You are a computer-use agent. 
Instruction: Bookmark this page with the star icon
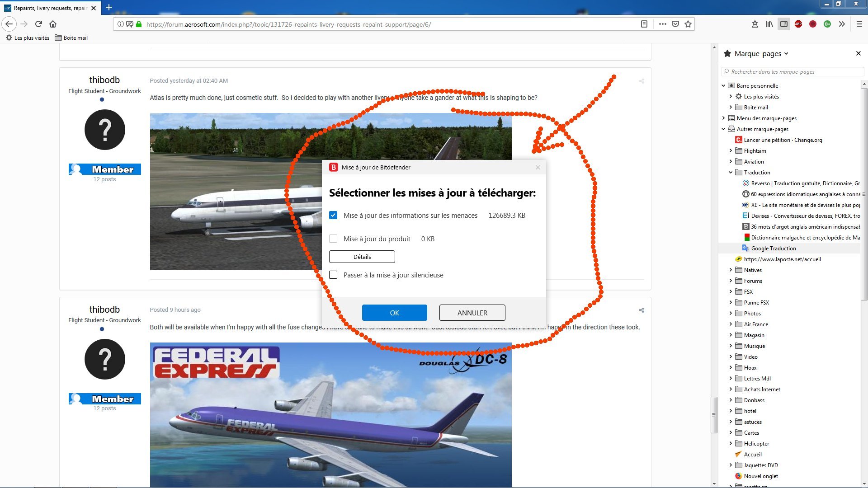[688, 24]
